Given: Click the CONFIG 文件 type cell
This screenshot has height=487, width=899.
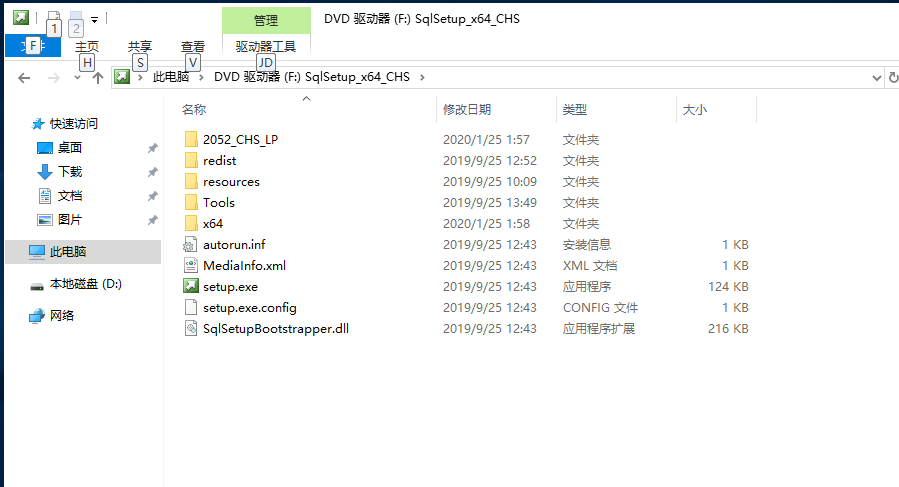Looking at the screenshot, I should tap(600, 307).
